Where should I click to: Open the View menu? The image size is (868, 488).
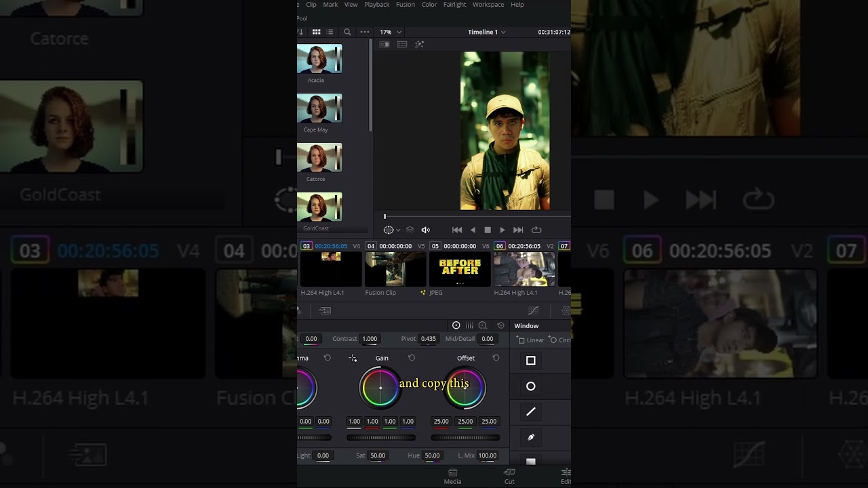click(351, 5)
